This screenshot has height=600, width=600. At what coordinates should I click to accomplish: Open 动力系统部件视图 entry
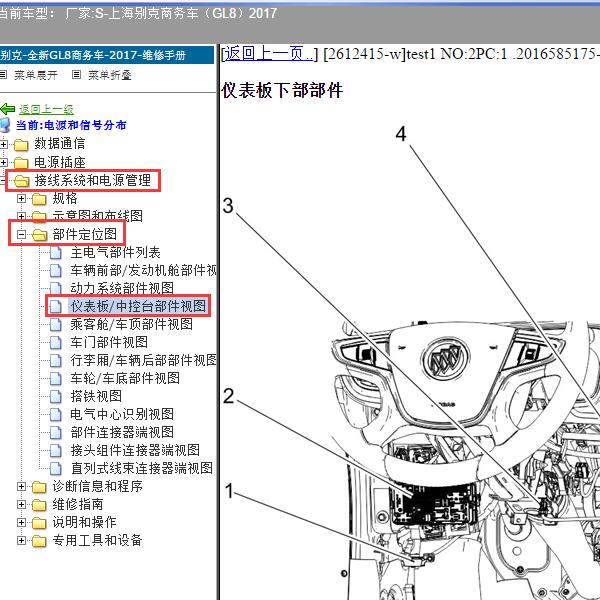[122, 288]
